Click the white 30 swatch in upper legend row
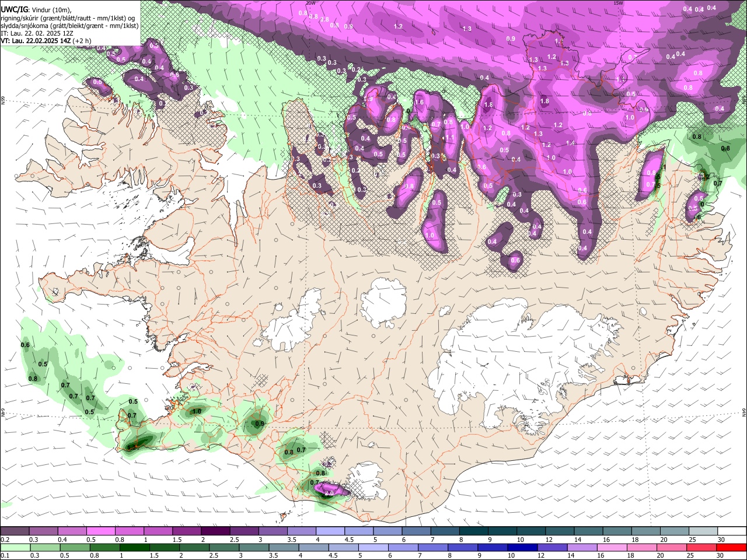This screenshot has height=560, width=747. point(732,531)
